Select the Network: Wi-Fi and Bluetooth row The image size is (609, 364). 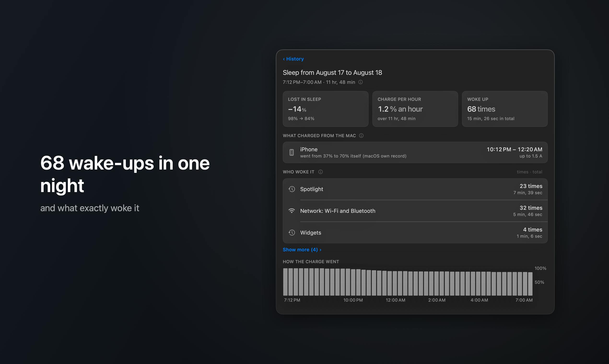pos(415,211)
